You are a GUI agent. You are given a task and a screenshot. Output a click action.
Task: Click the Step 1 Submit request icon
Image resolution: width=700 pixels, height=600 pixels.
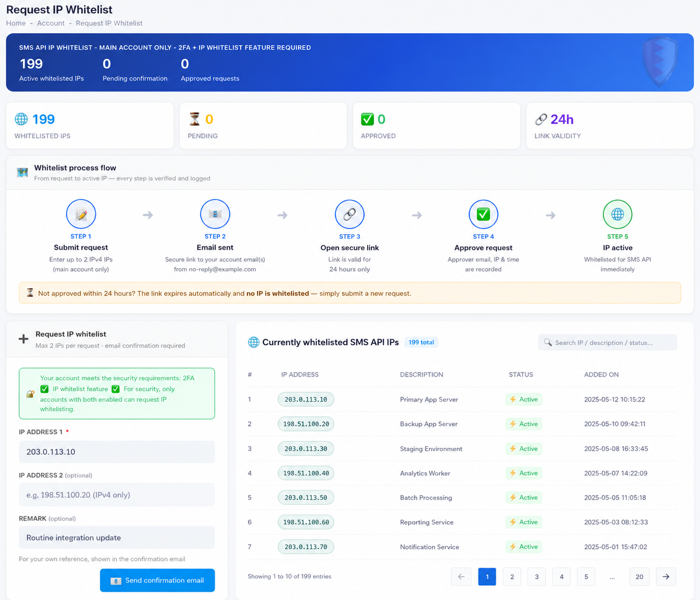(x=81, y=214)
